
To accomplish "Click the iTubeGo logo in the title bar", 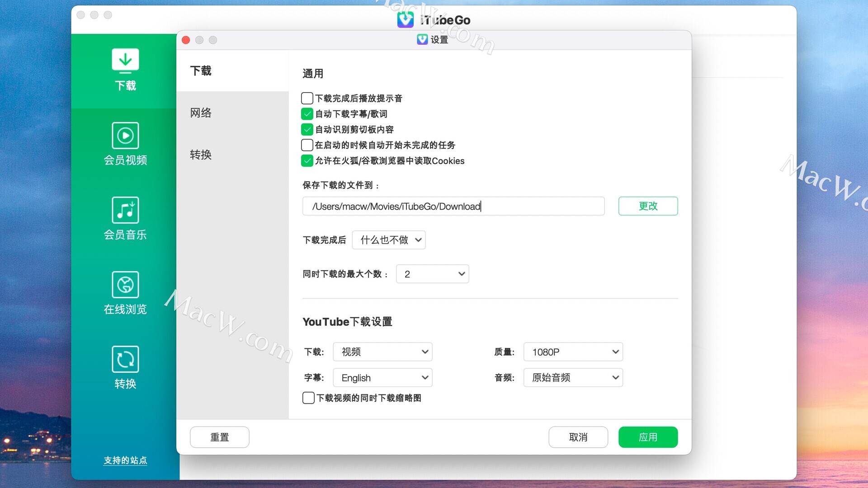I will (406, 20).
